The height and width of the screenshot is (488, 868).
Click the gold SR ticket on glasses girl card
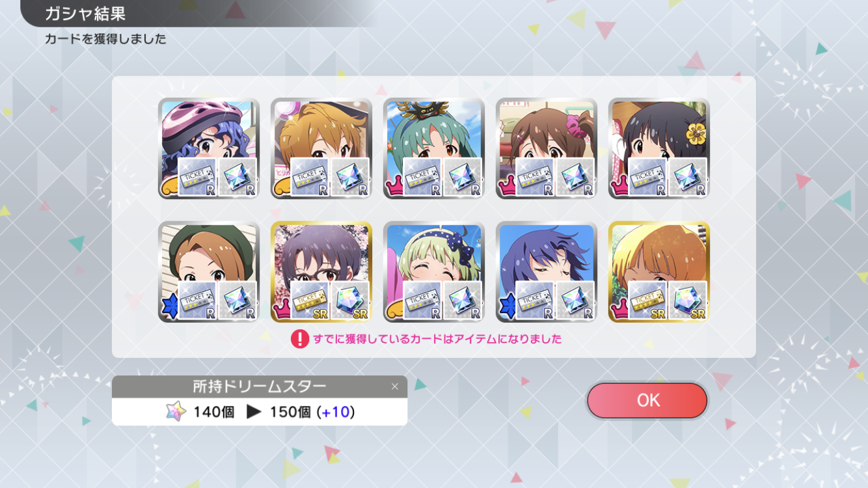(310, 301)
